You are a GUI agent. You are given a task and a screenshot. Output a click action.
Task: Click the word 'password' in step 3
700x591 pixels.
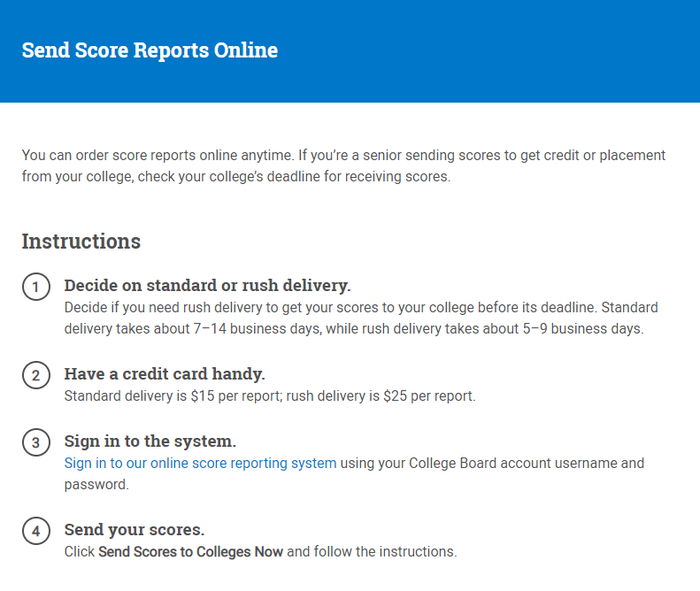[x=96, y=484]
